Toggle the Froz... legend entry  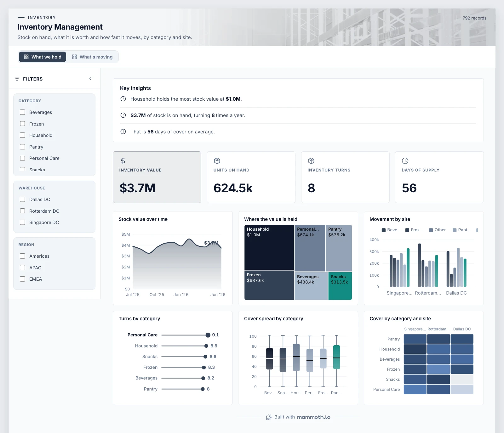click(x=414, y=230)
